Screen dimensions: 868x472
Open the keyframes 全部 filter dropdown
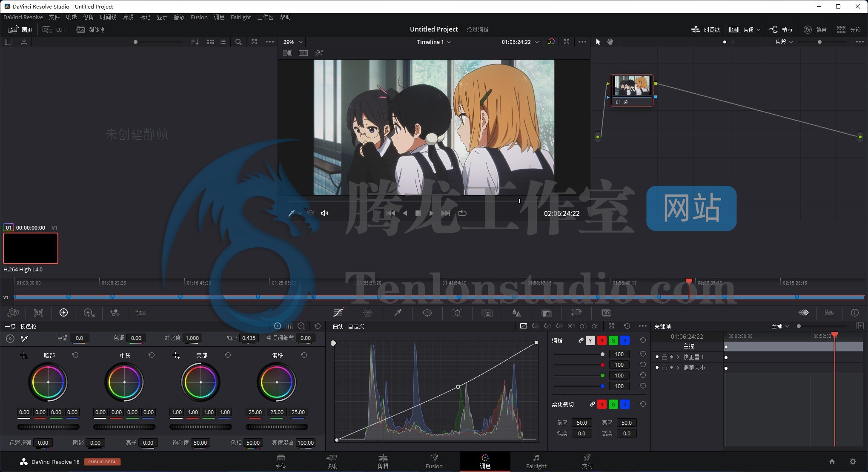781,326
